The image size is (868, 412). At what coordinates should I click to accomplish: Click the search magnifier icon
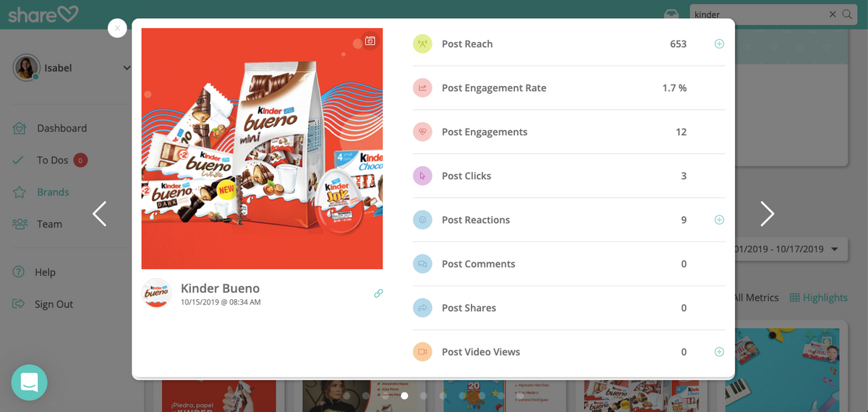(847, 14)
